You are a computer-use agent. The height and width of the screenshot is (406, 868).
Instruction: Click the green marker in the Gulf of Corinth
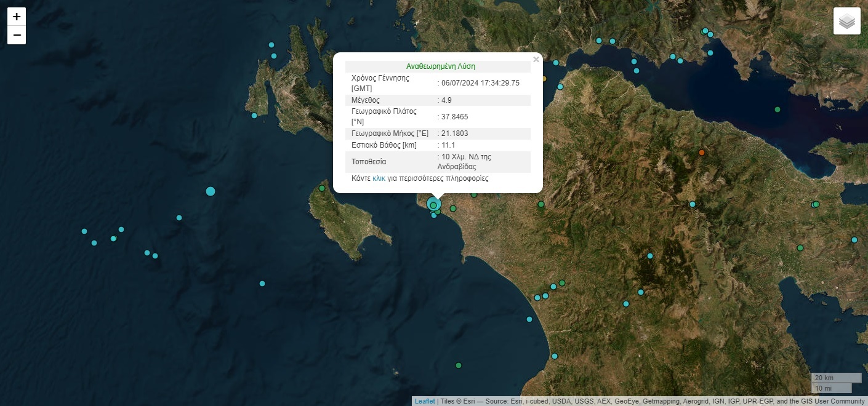click(x=778, y=109)
